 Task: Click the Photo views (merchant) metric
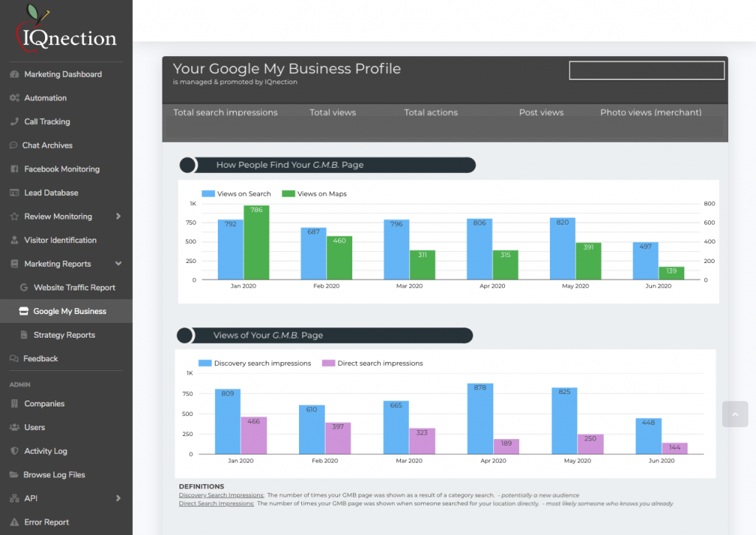coord(651,112)
